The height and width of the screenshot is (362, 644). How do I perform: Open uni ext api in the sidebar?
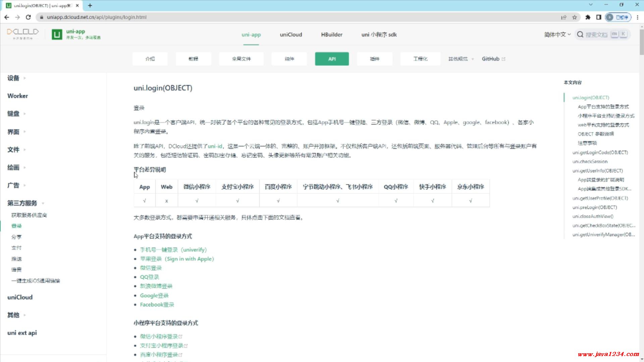click(22, 333)
